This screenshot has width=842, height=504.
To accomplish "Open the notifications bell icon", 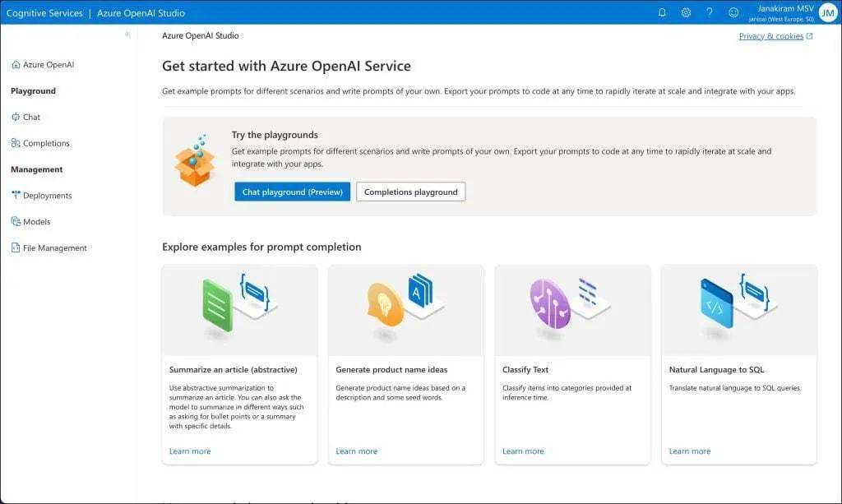I will pyautogui.click(x=662, y=12).
